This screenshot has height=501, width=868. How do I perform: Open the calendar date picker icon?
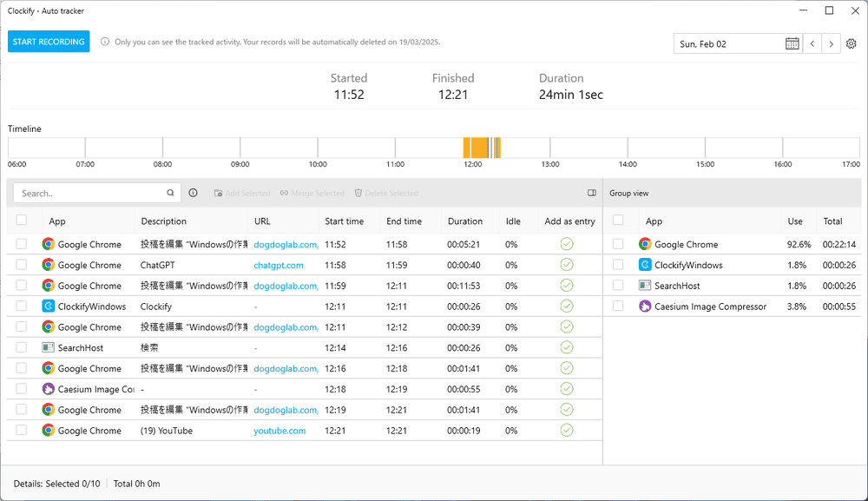792,43
